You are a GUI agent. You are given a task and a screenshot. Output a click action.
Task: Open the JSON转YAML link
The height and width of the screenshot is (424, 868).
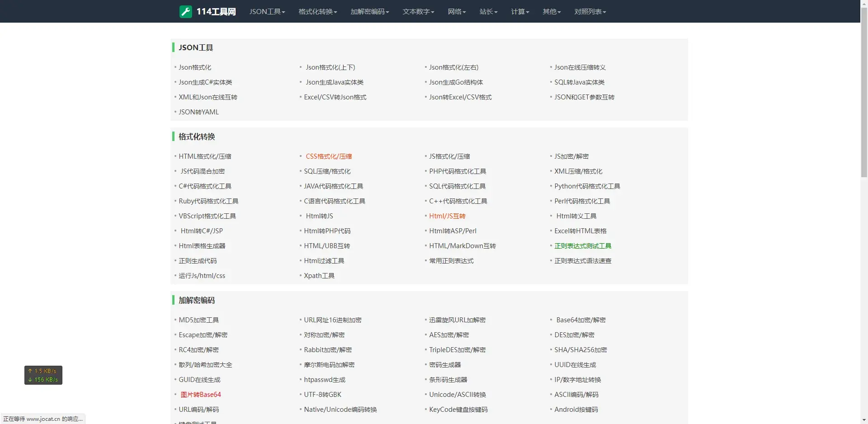click(x=198, y=112)
